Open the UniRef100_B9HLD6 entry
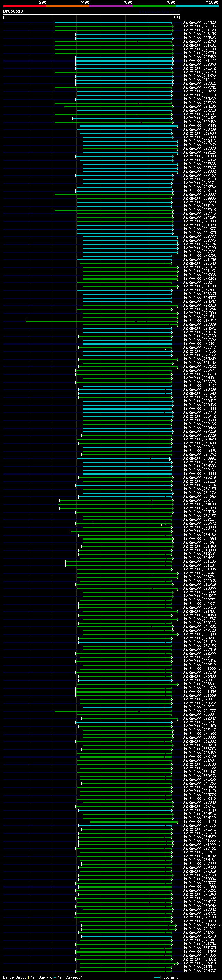222x980 pixels. click(199, 106)
